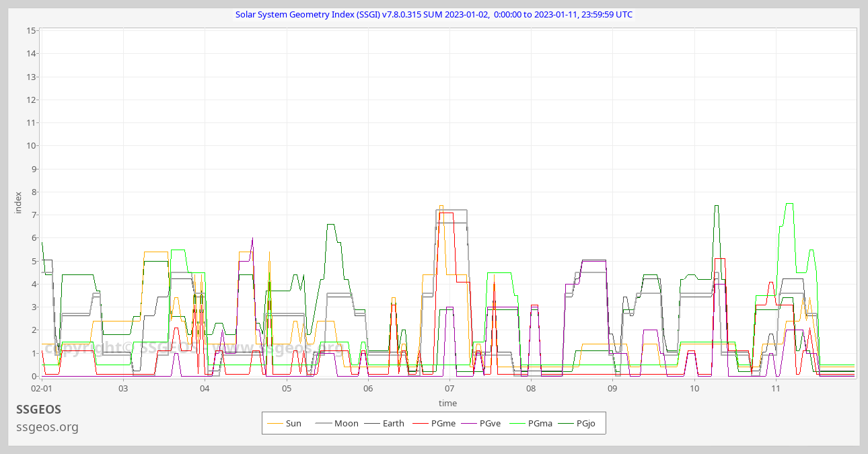Viewport: 868px width, 454px height.
Task: Click the '03' x-axis date label
Action: pos(123,389)
